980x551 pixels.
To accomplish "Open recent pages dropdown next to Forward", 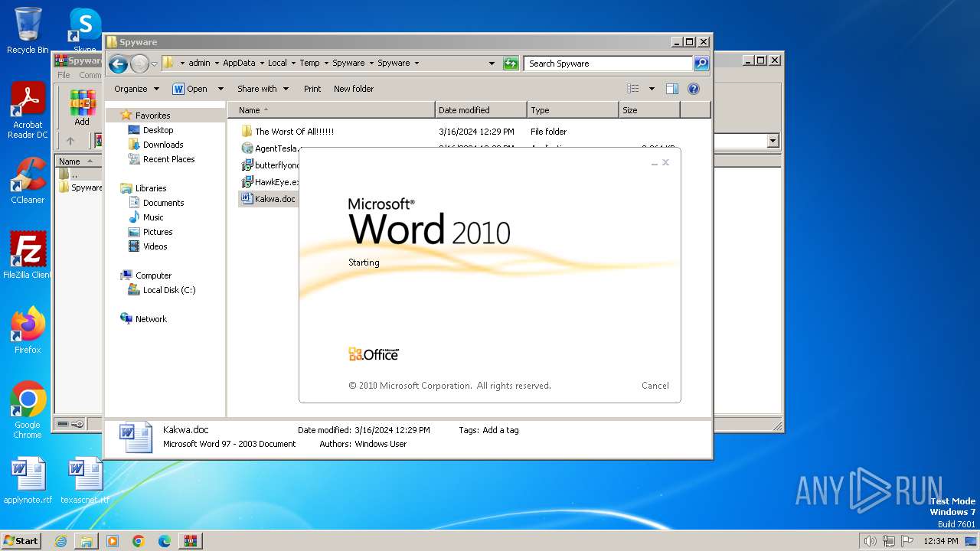I will pyautogui.click(x=154, y=64).
